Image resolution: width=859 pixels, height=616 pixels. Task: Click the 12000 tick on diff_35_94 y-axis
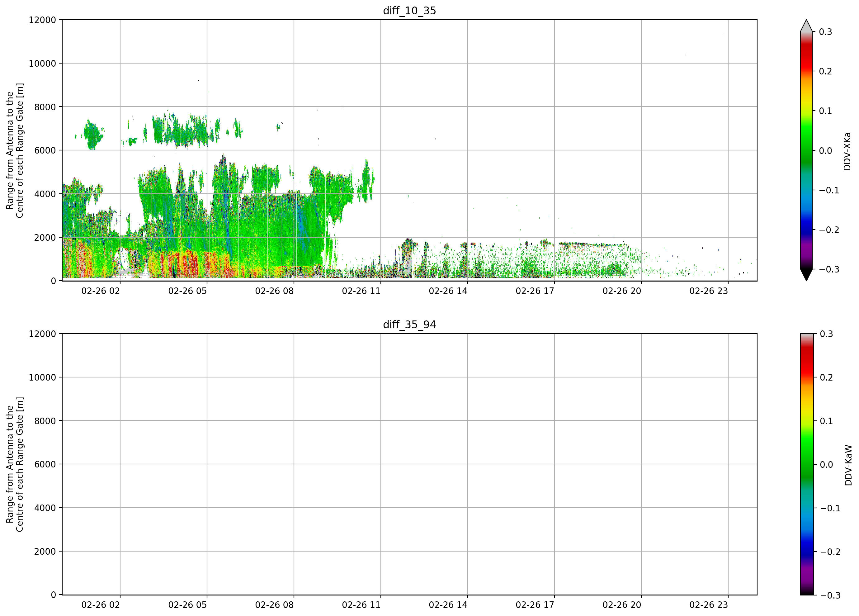pos(42,334)
